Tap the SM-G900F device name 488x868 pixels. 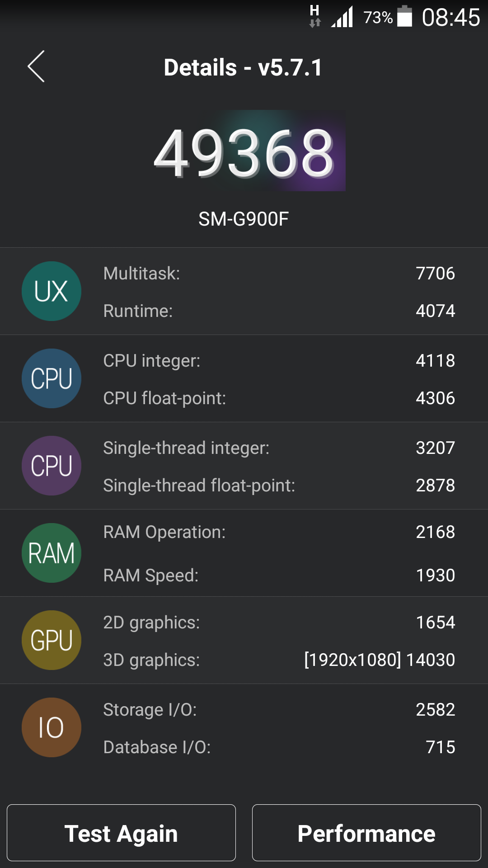[x=244, y=219]
